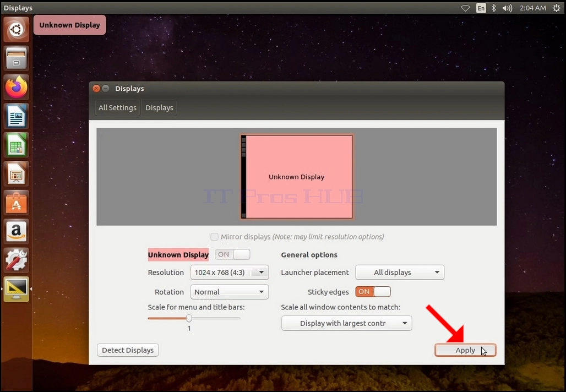Launch Firefox from the launcher
The height and width of the screenshot is (392, 566).
tap(17, 88)
